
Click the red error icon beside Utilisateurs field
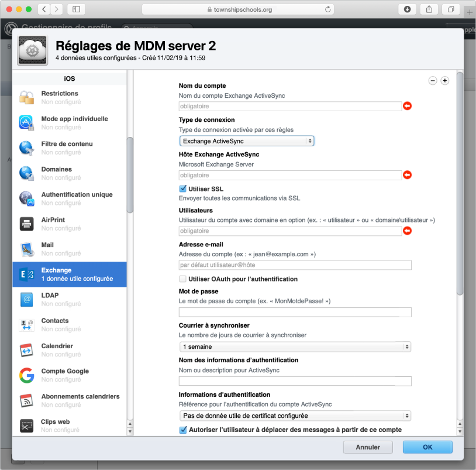point(407,231)
